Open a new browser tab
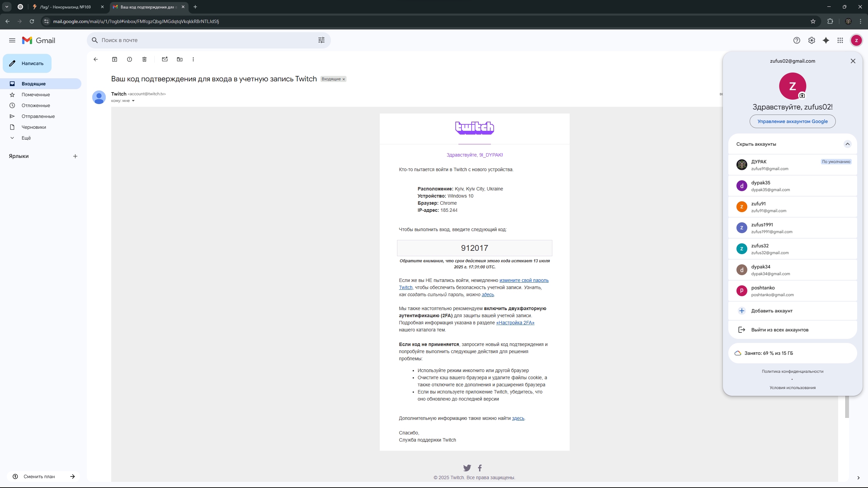This screenshot has width=868, height=488. [x=195, y=7]
